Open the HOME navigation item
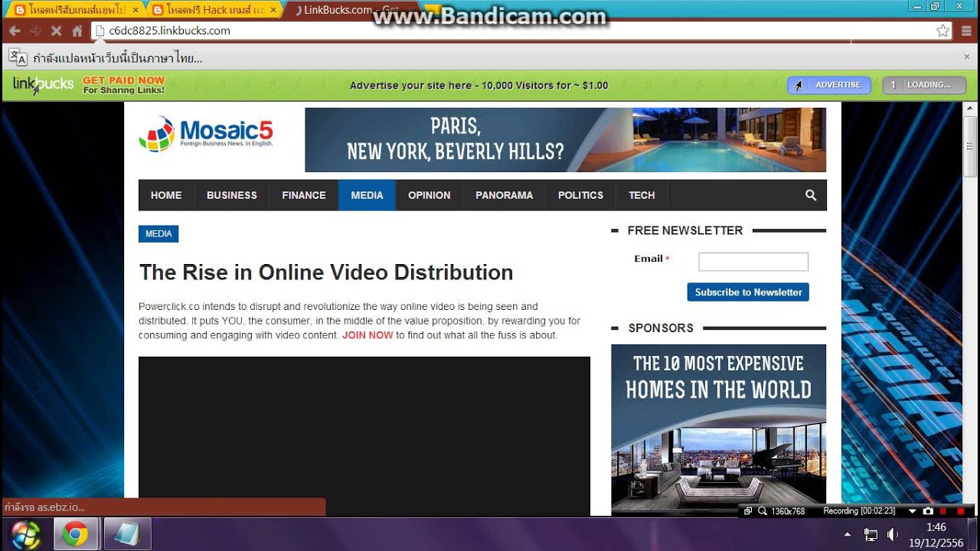 click(166, 195)
